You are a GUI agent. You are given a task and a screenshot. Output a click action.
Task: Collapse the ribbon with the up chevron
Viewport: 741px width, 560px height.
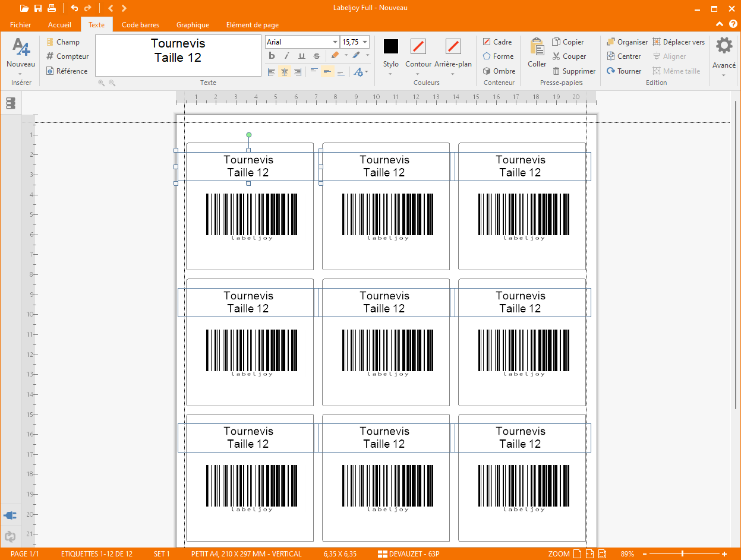720,24
